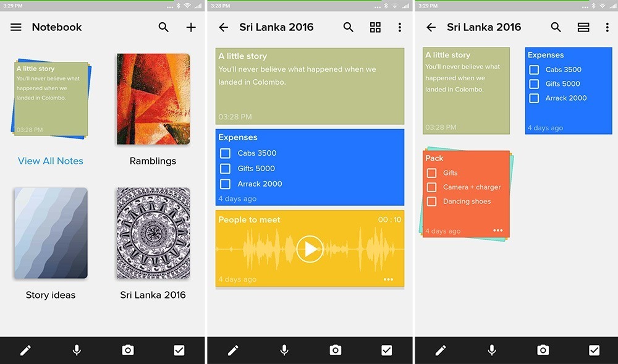
Task: Open the navigation drawer
Action: click(x=15, y=27)
